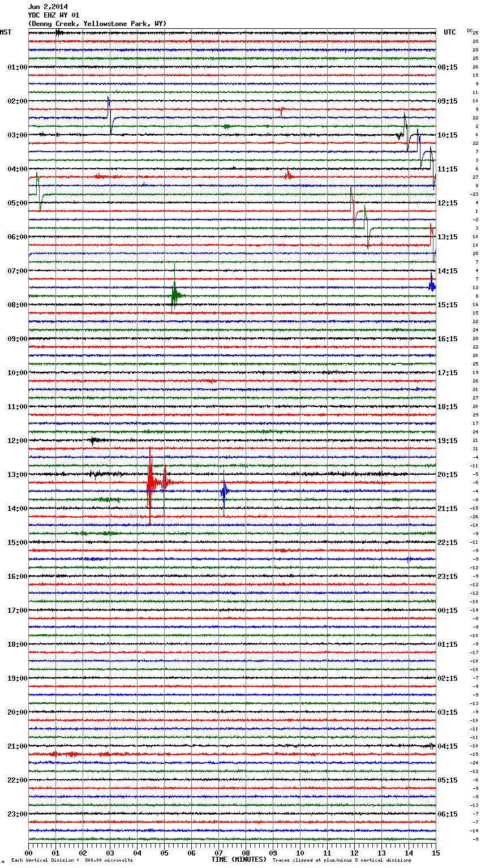This screenshot has width=481, height=868.
Task: Select the 13:00 MST time label
Action: coord(17,475)
